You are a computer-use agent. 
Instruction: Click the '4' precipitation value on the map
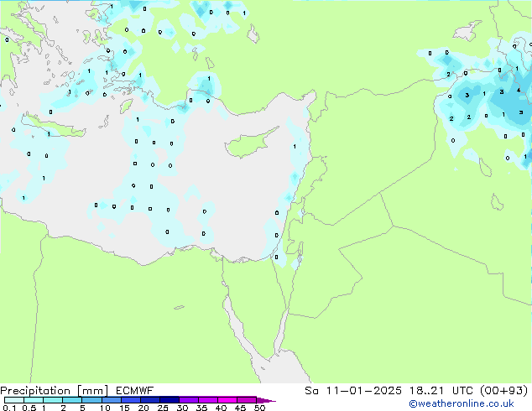[x=519, y=91]
